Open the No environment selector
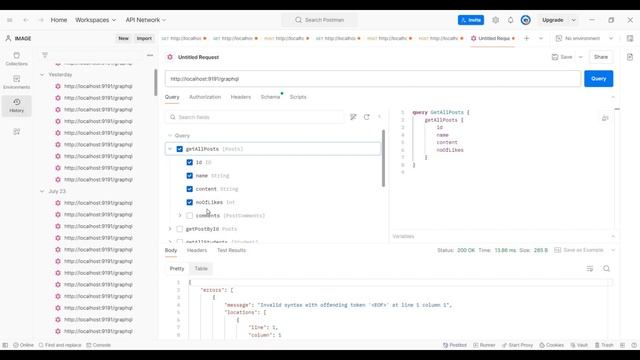 584,38
